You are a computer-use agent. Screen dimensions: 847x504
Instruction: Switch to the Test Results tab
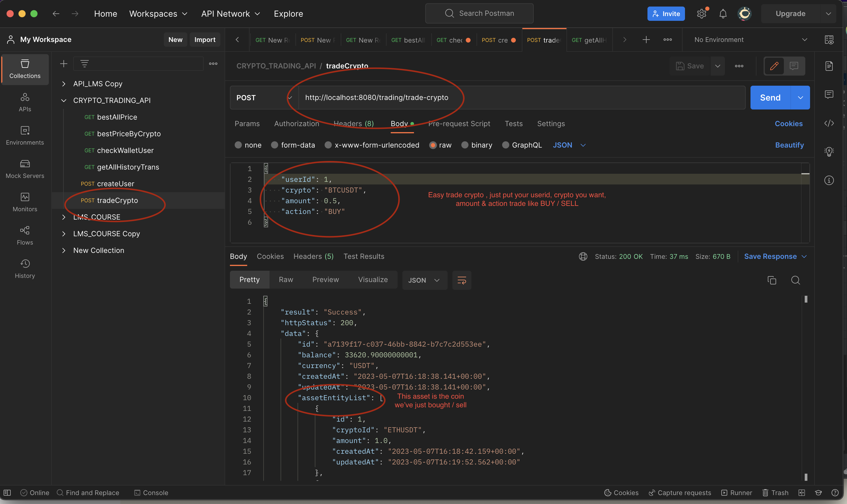pos(364,256)
